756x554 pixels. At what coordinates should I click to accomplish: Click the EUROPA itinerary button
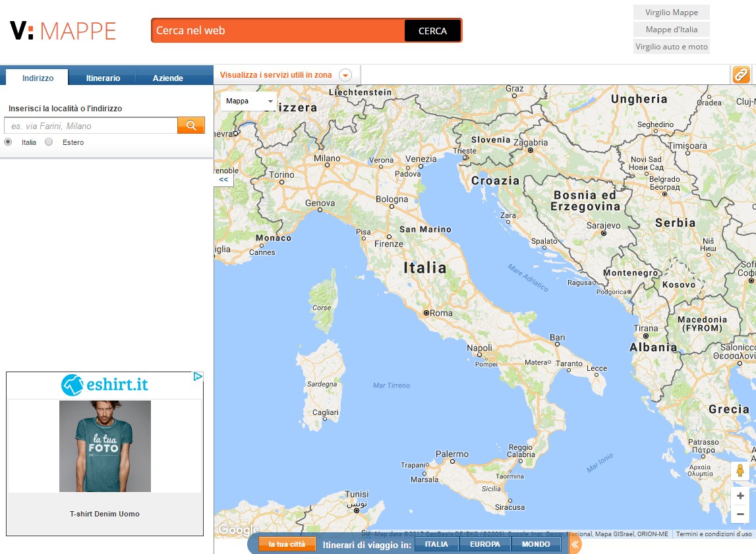pyautogui.click(x=484, y=544)
